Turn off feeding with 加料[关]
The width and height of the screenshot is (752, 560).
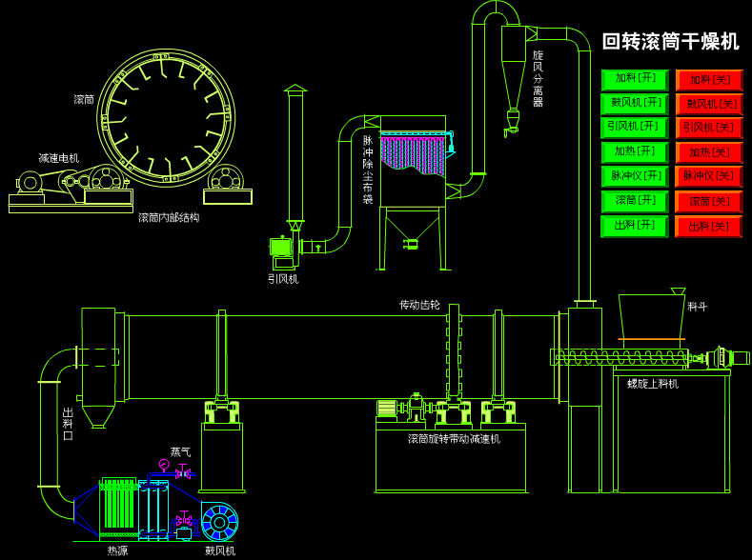click(x=709, y=80)
